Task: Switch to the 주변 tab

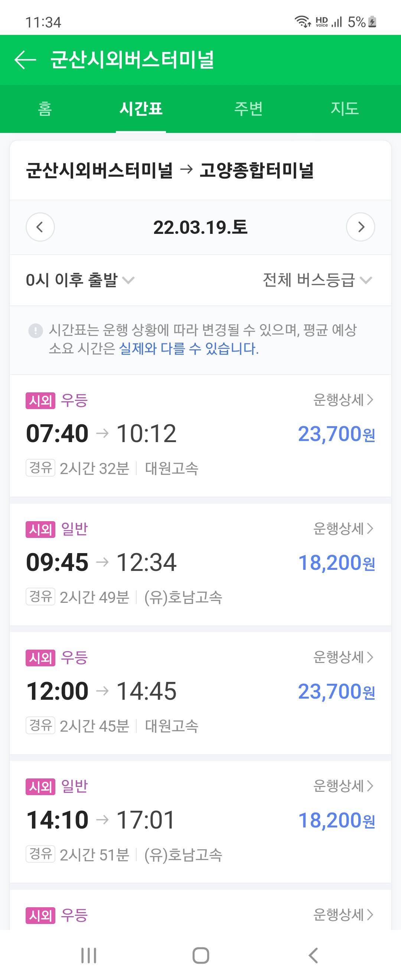Action: tap(248, 109)
